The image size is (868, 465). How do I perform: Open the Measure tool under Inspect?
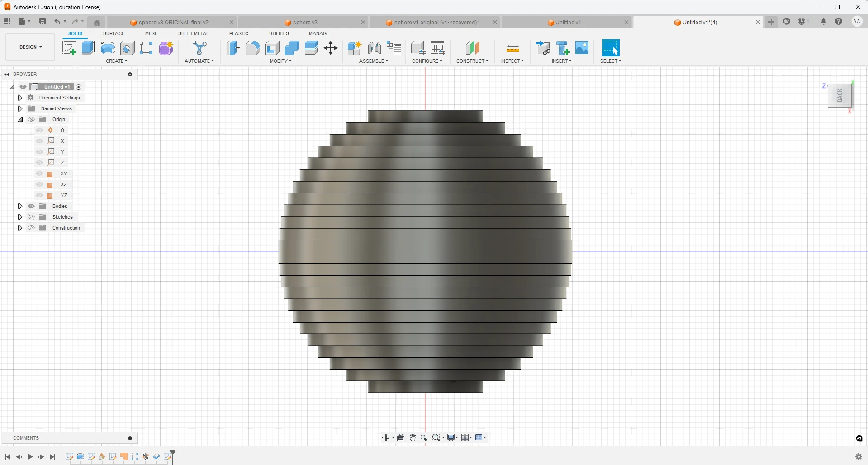[512, 48]
